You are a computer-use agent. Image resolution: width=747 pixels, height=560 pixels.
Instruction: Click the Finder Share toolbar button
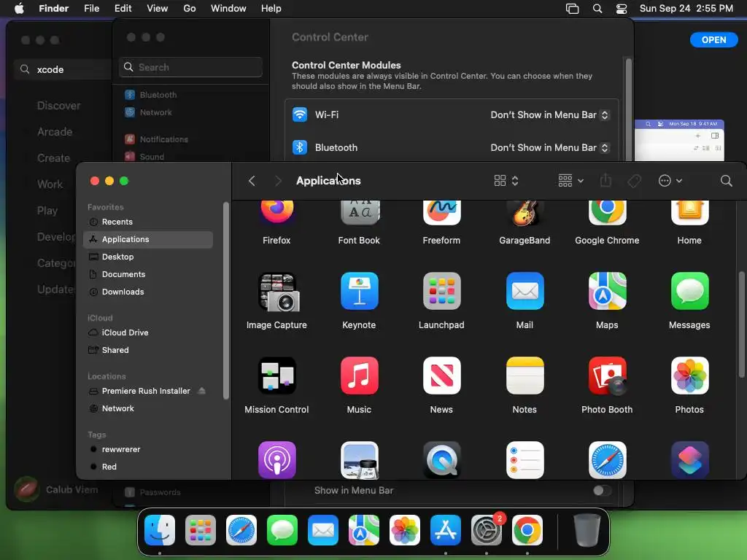[x=605, y=181]
